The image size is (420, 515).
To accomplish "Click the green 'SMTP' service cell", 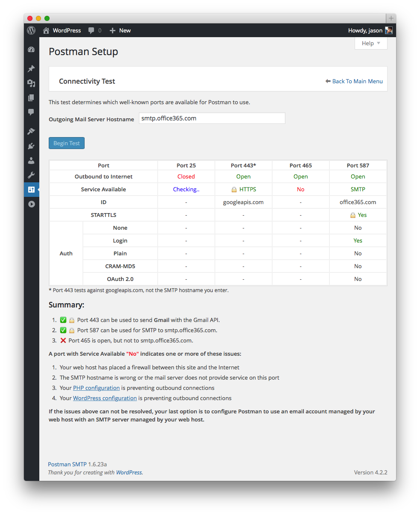I will pos(358,189).
